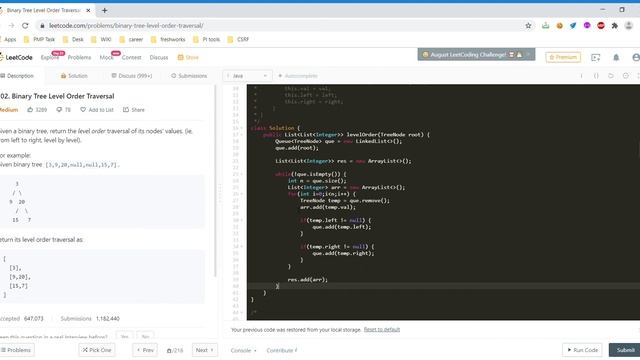Expand the August LeetCoding Challenge banner arrow
This screenshot has width=640, height=360.
(528, 54)
